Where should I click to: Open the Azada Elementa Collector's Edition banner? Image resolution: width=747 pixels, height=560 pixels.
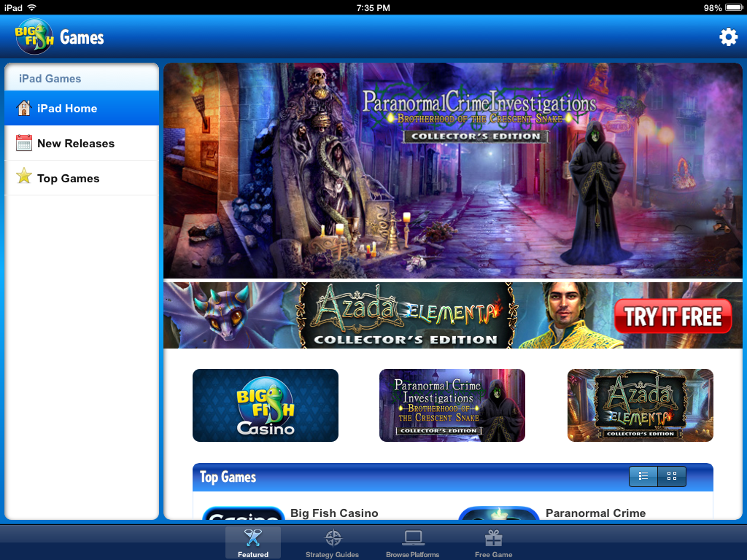[452, 315]
